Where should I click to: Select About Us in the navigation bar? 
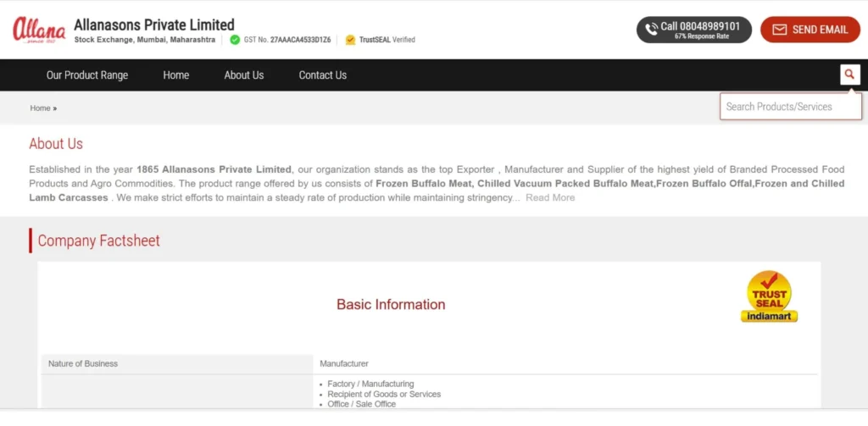(244, 75)
